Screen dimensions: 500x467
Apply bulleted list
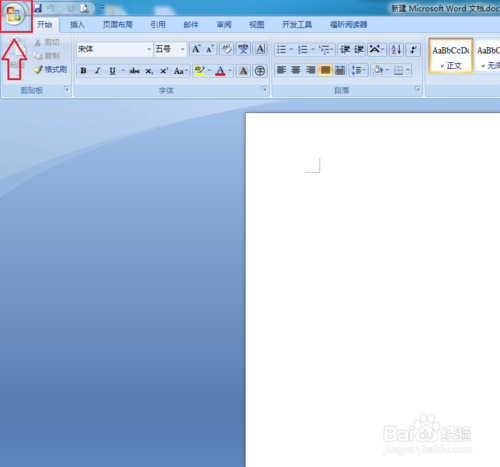tap(282, 50)
